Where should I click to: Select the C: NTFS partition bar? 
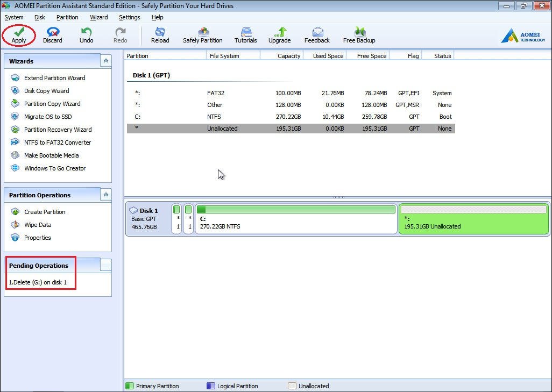pos(296,219)
